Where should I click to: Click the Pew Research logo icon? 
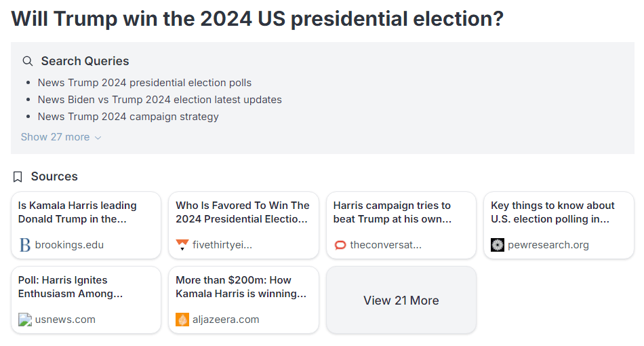pyautogui.click(x=498, y=245)
